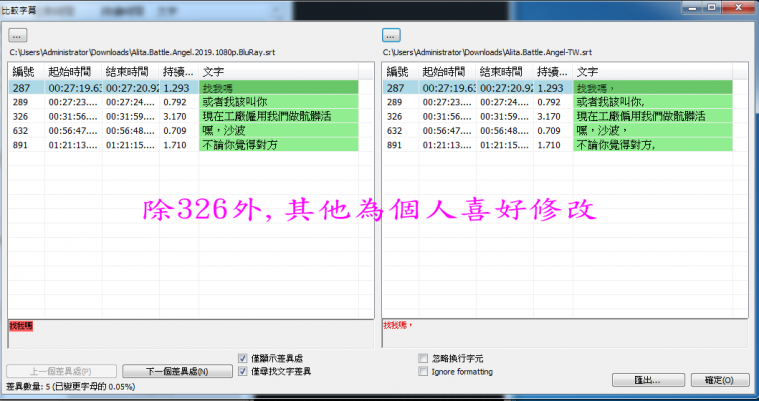
Task: Click left table 結束時間 column header
Action: 131,72
